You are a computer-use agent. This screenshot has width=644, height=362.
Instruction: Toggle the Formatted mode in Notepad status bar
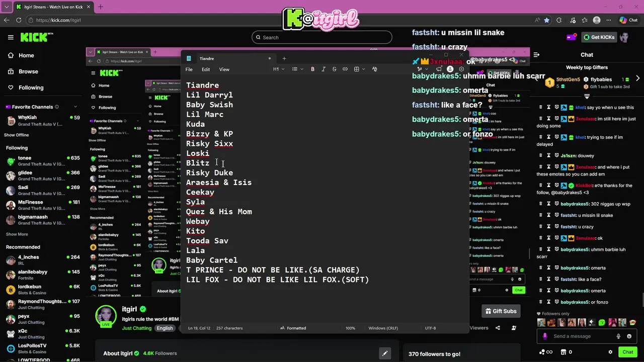coord(293,328)
